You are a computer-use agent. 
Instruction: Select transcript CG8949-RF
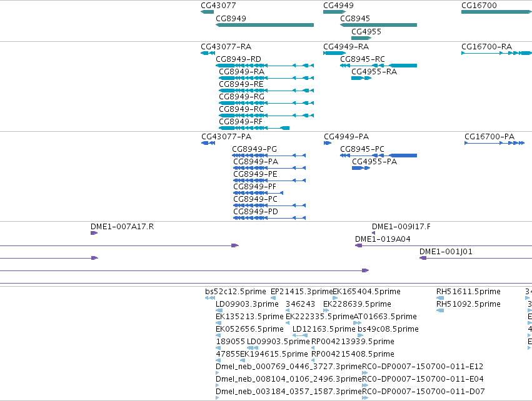click(x=254, y=128)
